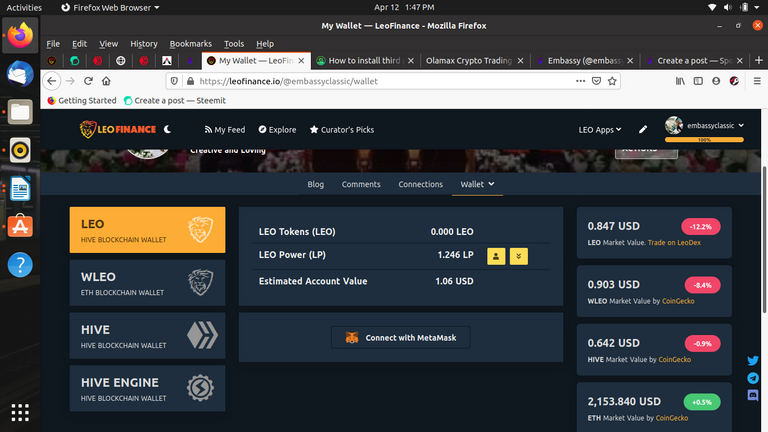Go back to previous page
The height and width of the screenshot is (432, 768).
point(52,81)
